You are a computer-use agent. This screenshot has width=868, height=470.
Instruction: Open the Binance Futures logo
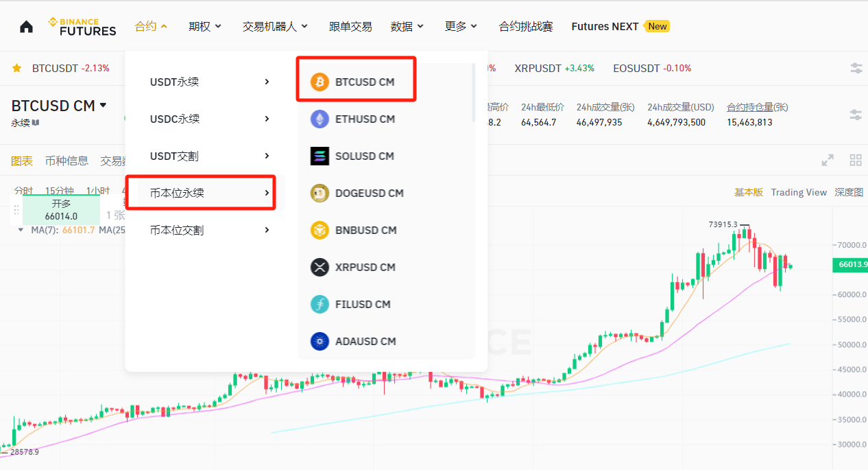point(82,27)
